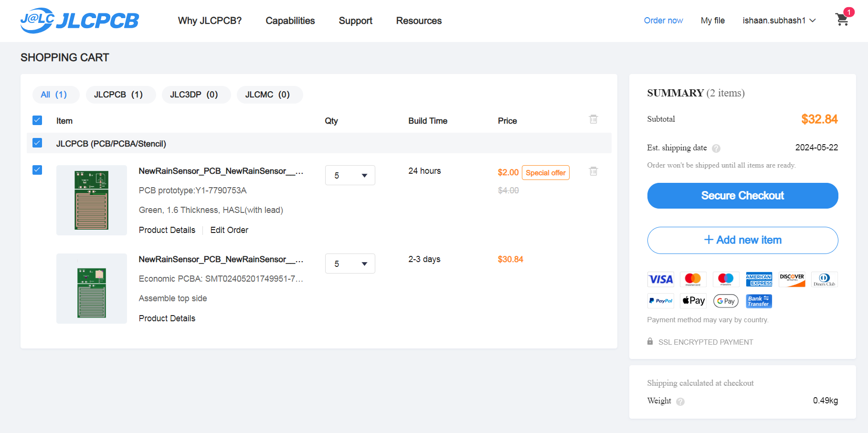Click the 24 hours build time
Image resolution: width=868 pixels, height=433 pixels.
(424, 171)
